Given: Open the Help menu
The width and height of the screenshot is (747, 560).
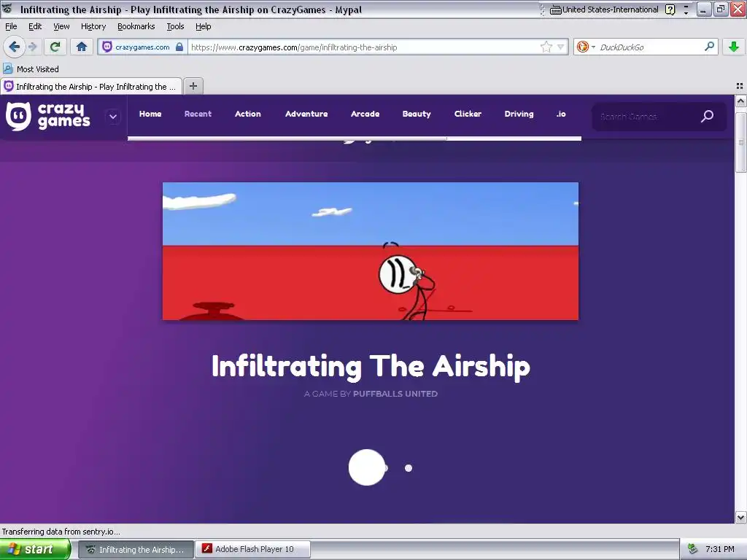Looking at the screenshot, I should click(x=203, y=26).
